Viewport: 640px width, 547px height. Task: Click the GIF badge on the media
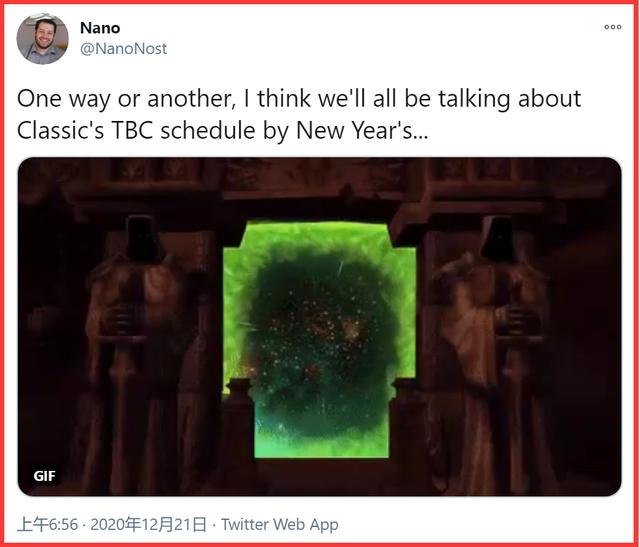[x=44, y=476]
